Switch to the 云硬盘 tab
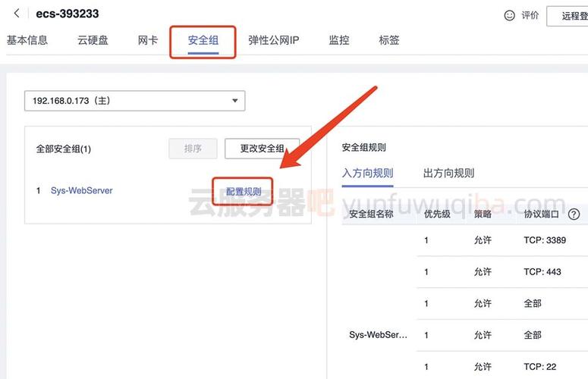Viewport: 588px width, 379px height. click(93, 40)
